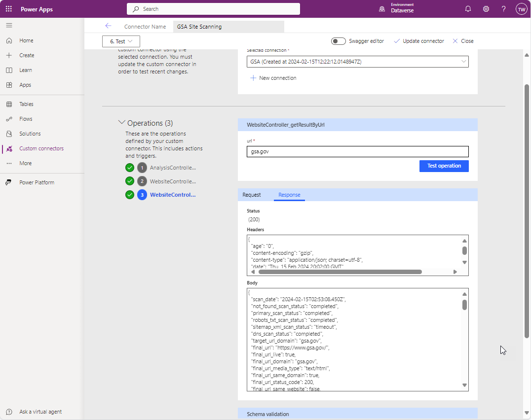This screenshot has width=531, height=420.
Task: Click the New connection link
Action: (278, 78)
